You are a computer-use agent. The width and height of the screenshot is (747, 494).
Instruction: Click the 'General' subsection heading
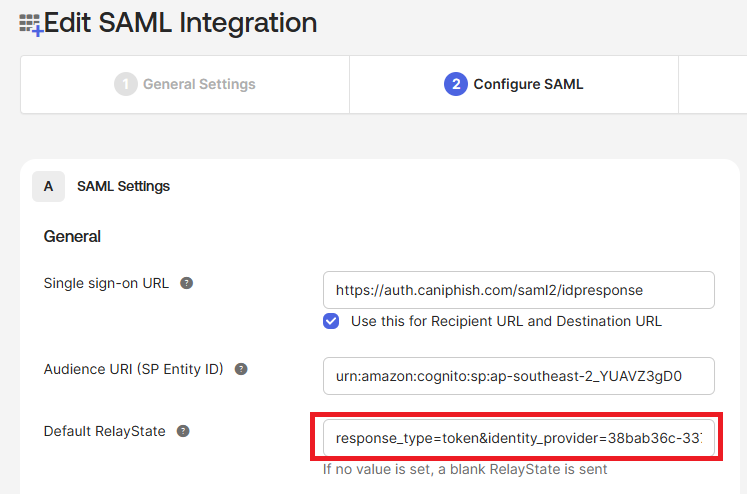click(x=72, y=237)
